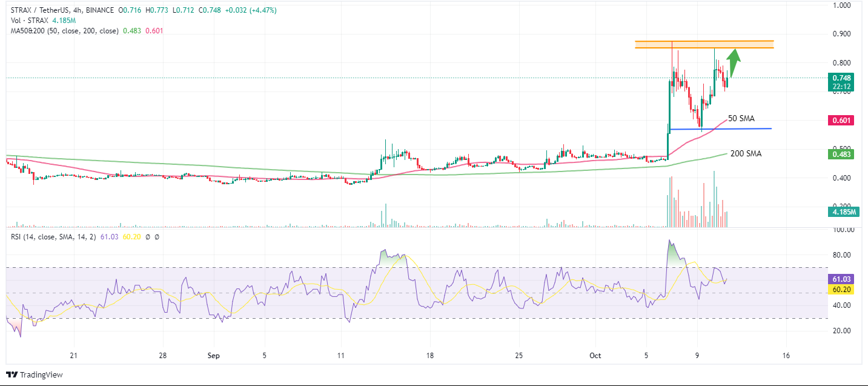Click the 18 label on the date axis
This screenshot has height=386, width=868.
[430, 355]
